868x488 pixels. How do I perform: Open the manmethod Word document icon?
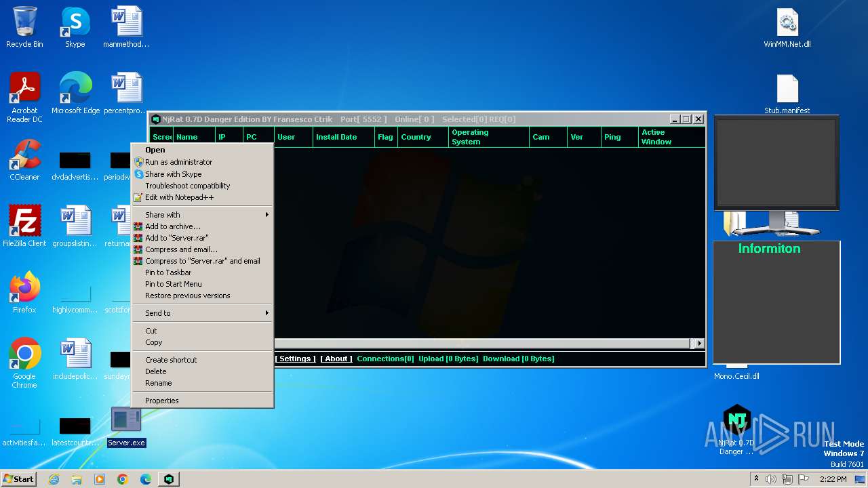[x=126, y=27]
